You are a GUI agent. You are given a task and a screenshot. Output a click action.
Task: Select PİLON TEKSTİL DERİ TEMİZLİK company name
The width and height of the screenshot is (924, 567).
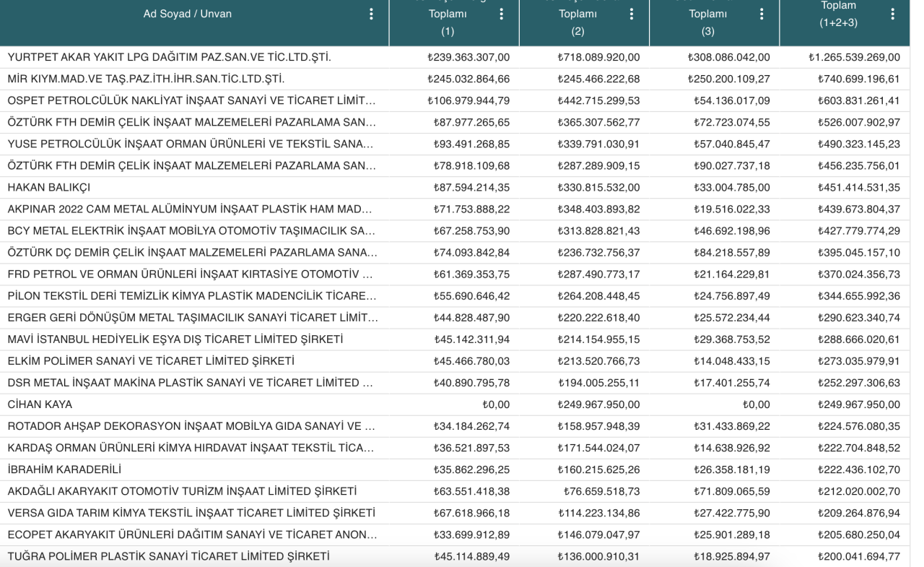[191, 298]
